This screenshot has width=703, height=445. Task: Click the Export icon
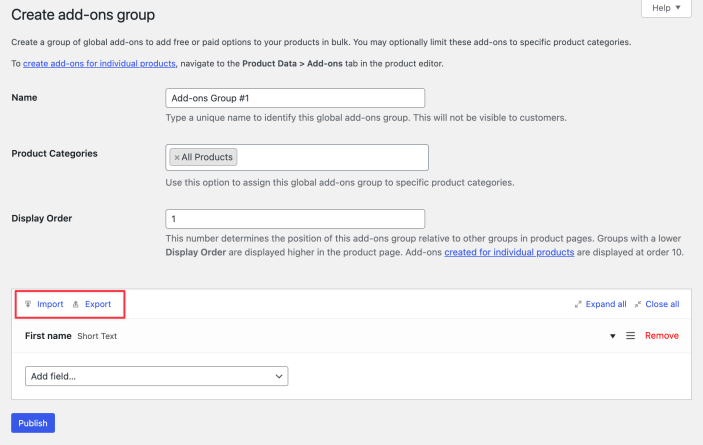(76, 304)
